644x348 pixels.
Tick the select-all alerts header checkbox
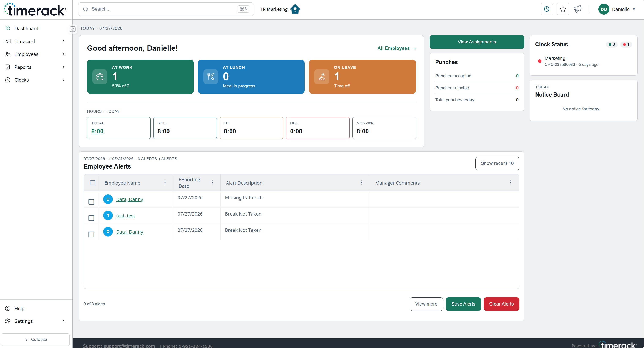pyautogui.click(x=92, y=183)
